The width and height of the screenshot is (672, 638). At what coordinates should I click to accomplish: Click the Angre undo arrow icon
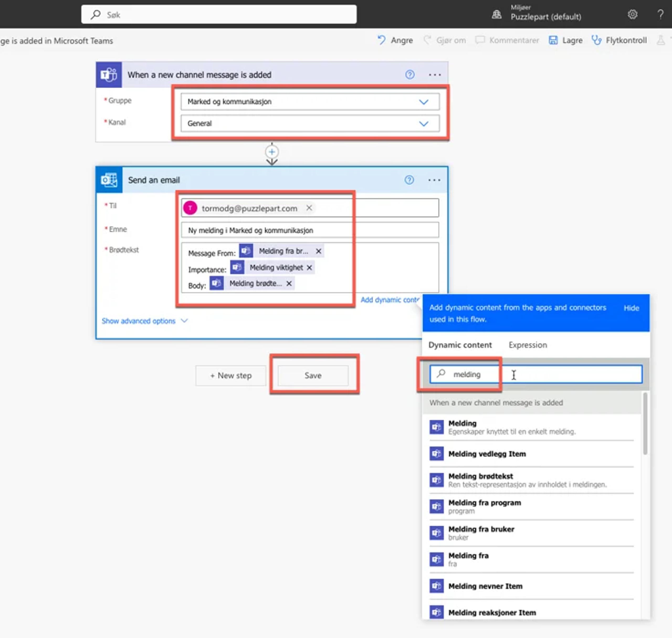pos(381,40)
